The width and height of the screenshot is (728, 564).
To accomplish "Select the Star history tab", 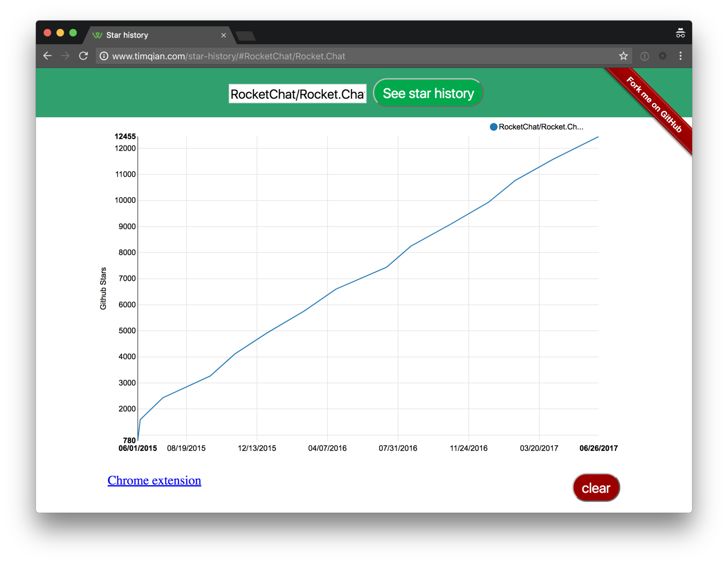I will coord(159,35).
